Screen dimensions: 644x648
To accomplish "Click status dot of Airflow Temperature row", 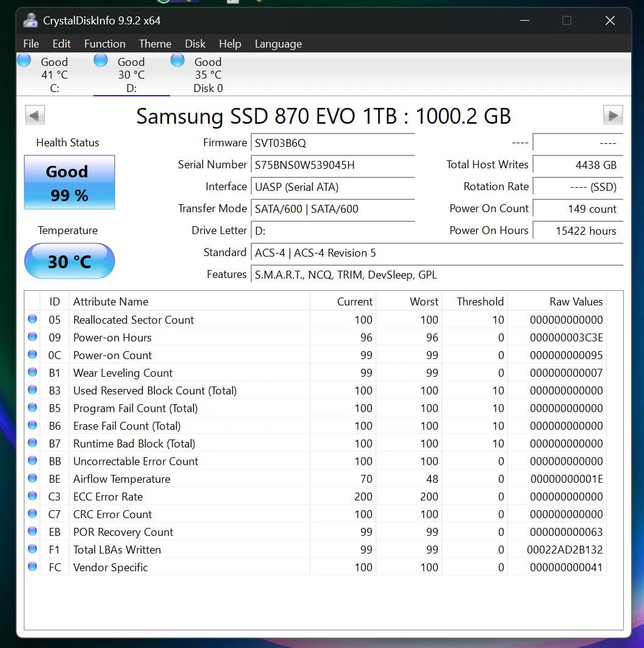I will click(32, 478).
